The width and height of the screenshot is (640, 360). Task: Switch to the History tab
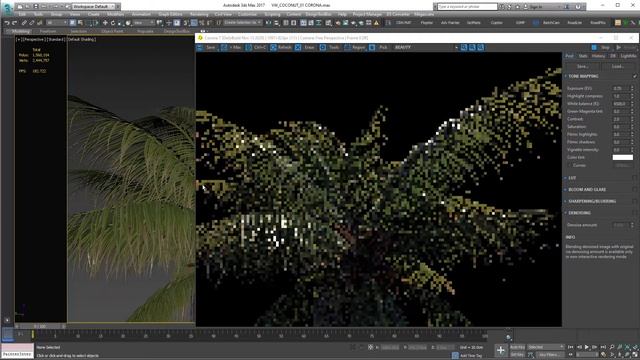(598, 56)
